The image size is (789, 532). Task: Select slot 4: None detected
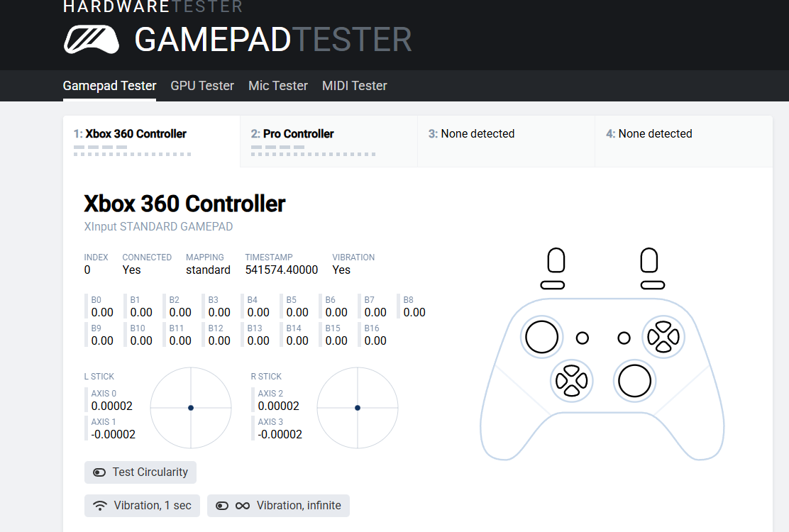click(x=684, y=141)
